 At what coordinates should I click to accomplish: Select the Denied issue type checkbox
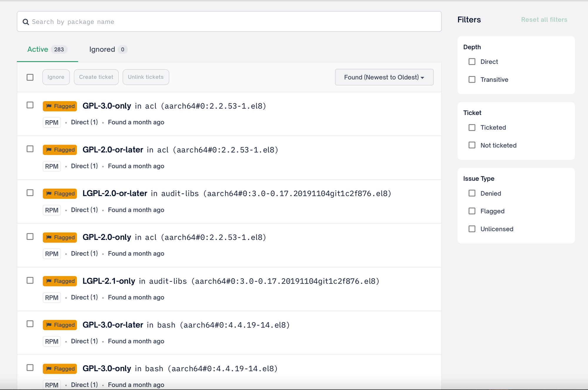coord(472,193)
